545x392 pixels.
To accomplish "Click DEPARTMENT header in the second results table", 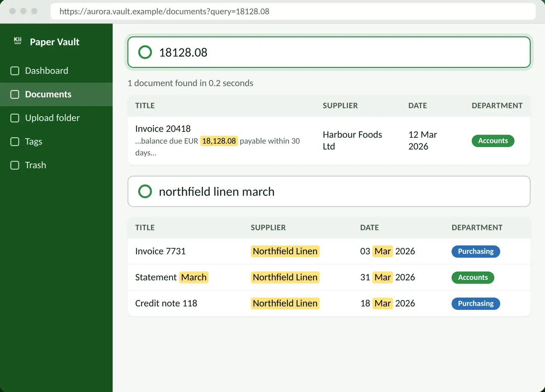I will (x=477, y=228).
